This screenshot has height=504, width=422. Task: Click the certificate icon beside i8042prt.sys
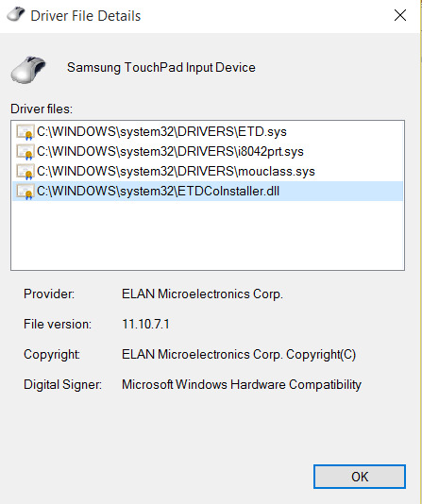click(x=25, y=152)
